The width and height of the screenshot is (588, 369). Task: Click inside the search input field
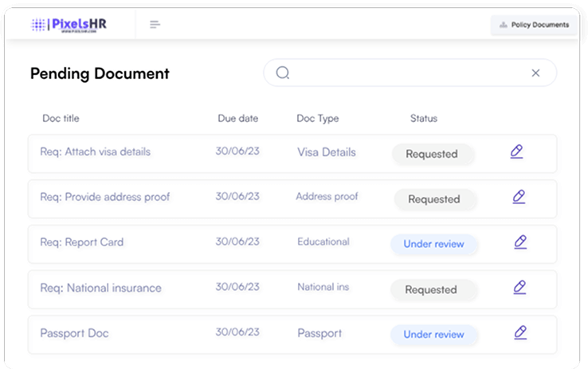pos(406,73)
